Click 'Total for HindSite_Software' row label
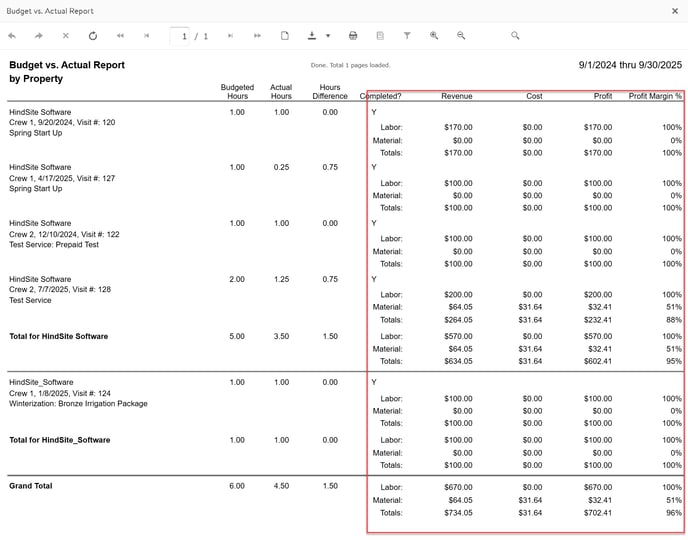Viewport: 688px width, 540px height. 60,440
